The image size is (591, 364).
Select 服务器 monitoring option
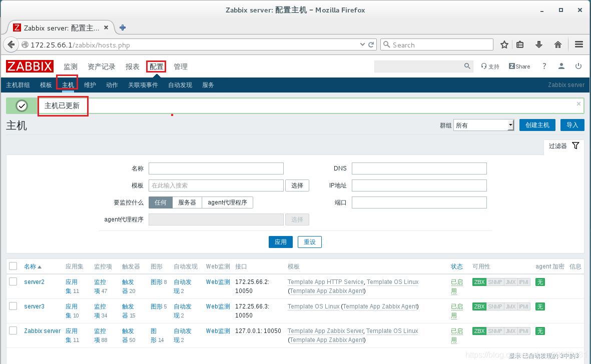click(x=187, y=202)
